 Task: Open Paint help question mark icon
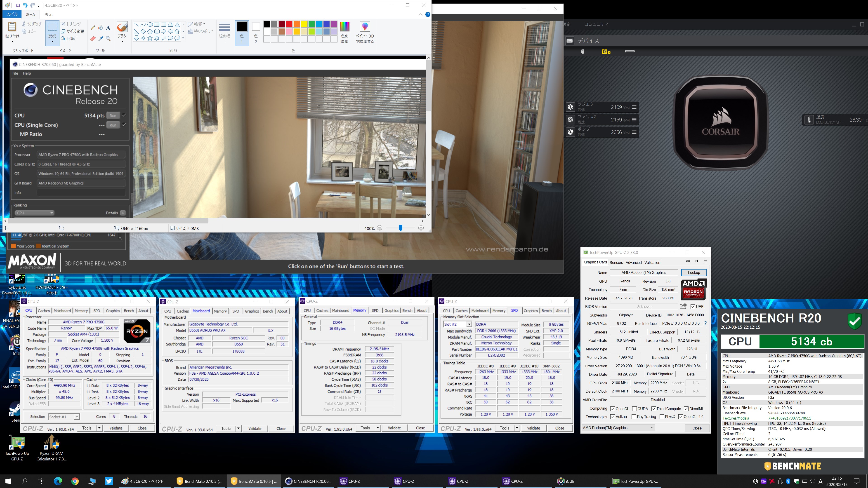(x=428, y=14)
